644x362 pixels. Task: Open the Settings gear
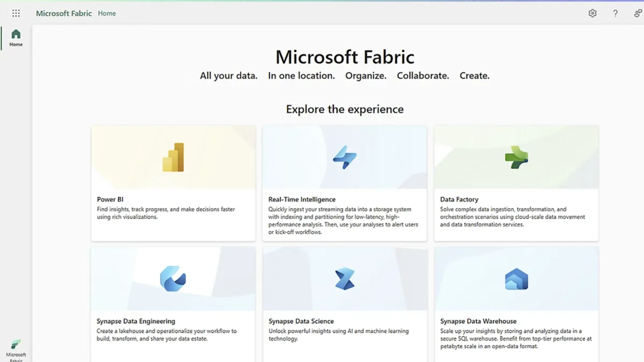[x=592, y=13]
